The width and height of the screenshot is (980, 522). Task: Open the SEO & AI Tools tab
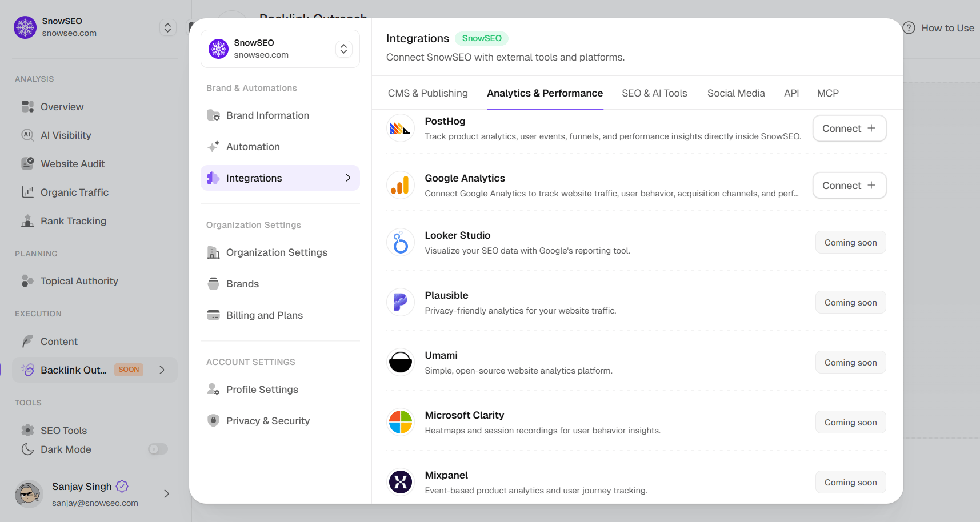tap(654, 93)
